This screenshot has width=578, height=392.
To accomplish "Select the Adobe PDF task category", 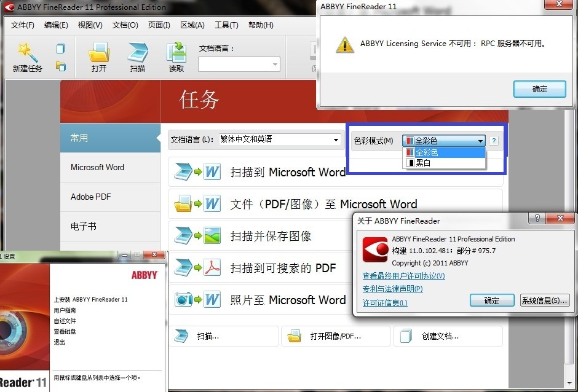I will [110, 197].
